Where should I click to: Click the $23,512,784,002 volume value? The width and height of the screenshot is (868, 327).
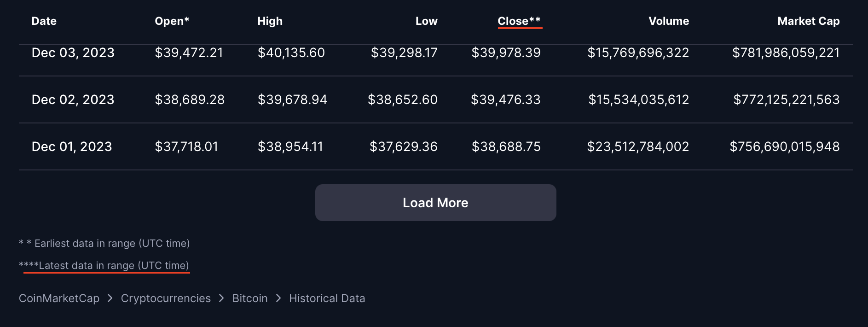point(638,146)
